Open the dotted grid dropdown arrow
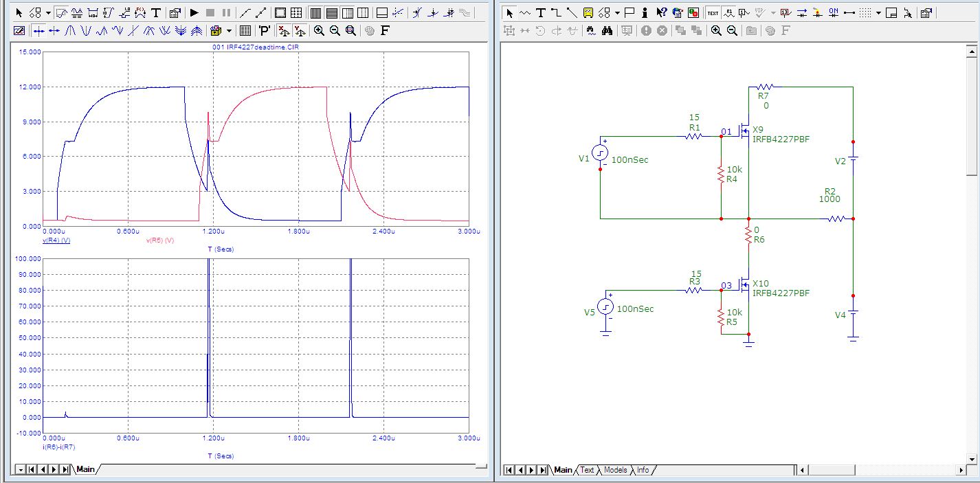Screen dimensions: 980x483 [878, 12]
